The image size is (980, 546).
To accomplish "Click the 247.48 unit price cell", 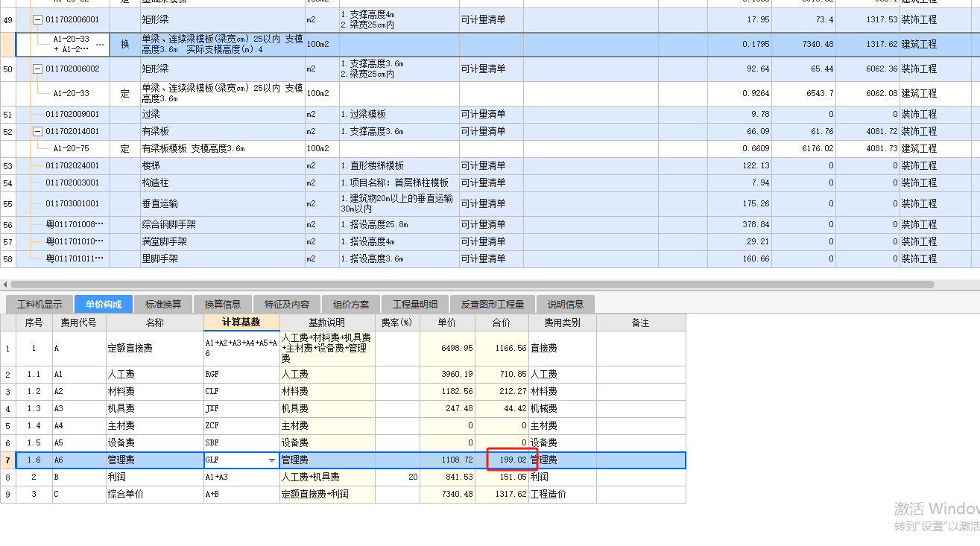I will coord(447,409).
